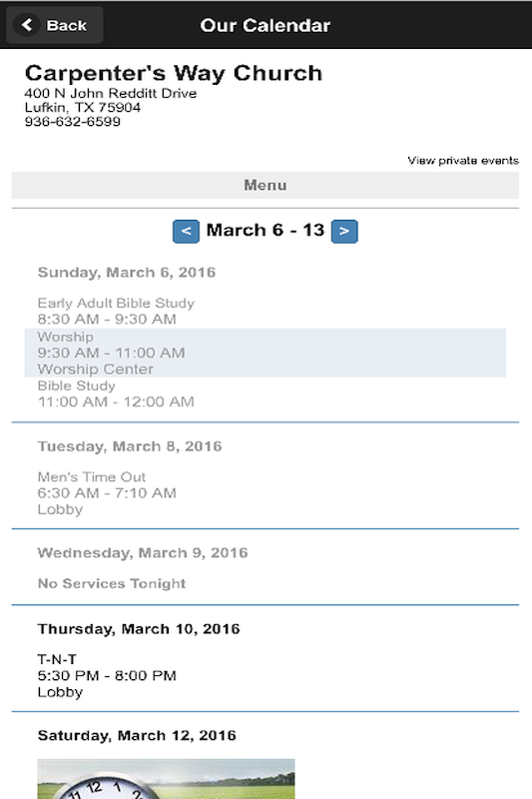Click the March 6 - 13 date range label
Screen dimensions: 532x799
click(x=266, y=231)
